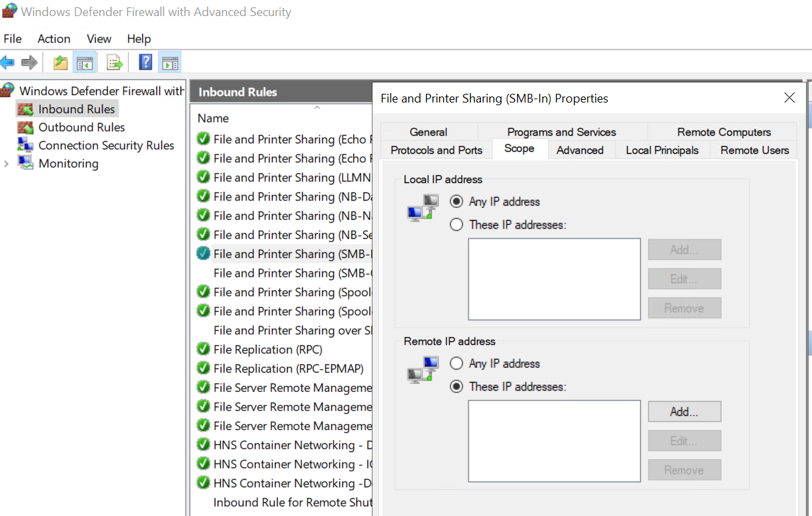Viewport: 812px width, 516px height.
Task: Switch to the Remote Computers tab
Action: (x=724, y=132)
